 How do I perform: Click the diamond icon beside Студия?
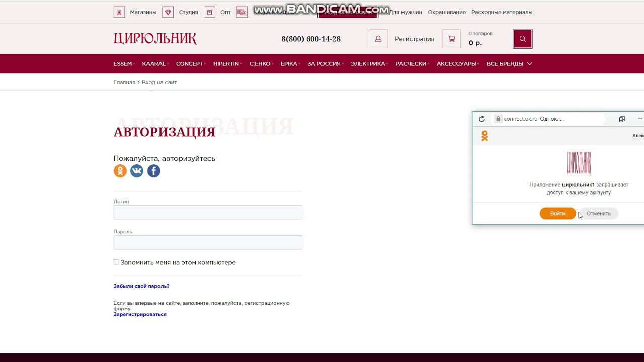click(x=168, y=12)
